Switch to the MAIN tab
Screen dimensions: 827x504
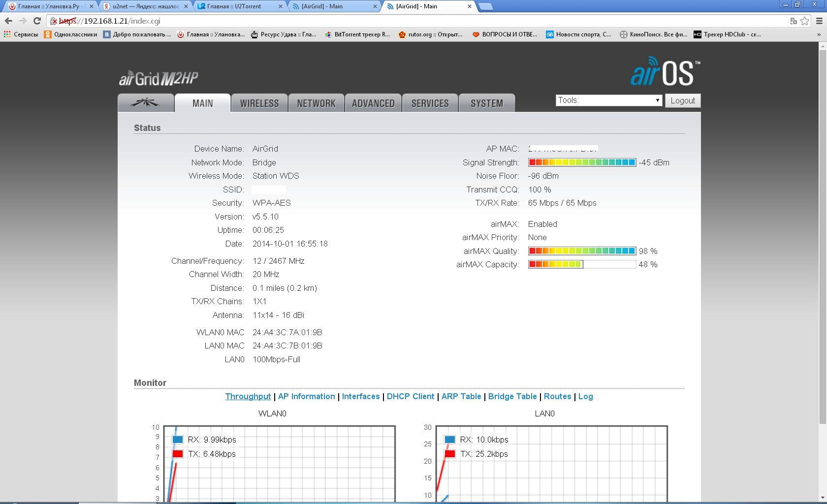point(202,103)
